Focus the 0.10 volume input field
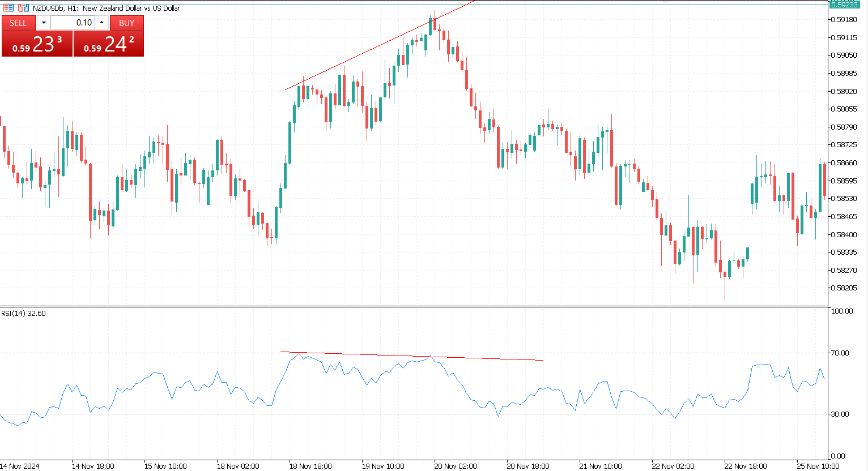868x471 pixels. click(x=73, y=23)
